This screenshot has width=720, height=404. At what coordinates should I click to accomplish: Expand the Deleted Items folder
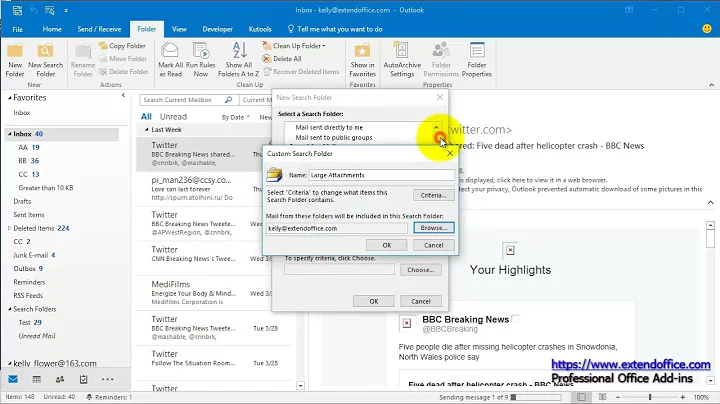[10, 228]
